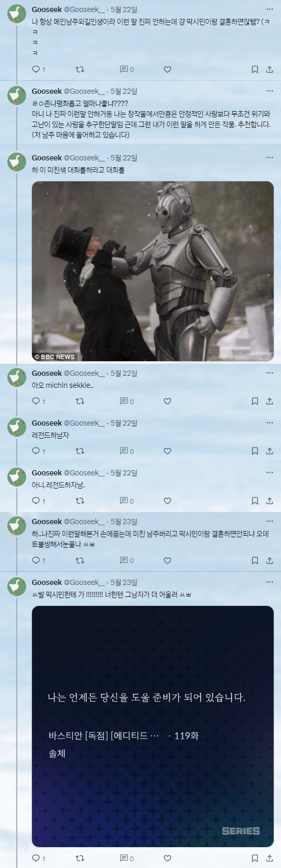Retweet the May 23 tweet about 오데트

[x=80, y=560]
